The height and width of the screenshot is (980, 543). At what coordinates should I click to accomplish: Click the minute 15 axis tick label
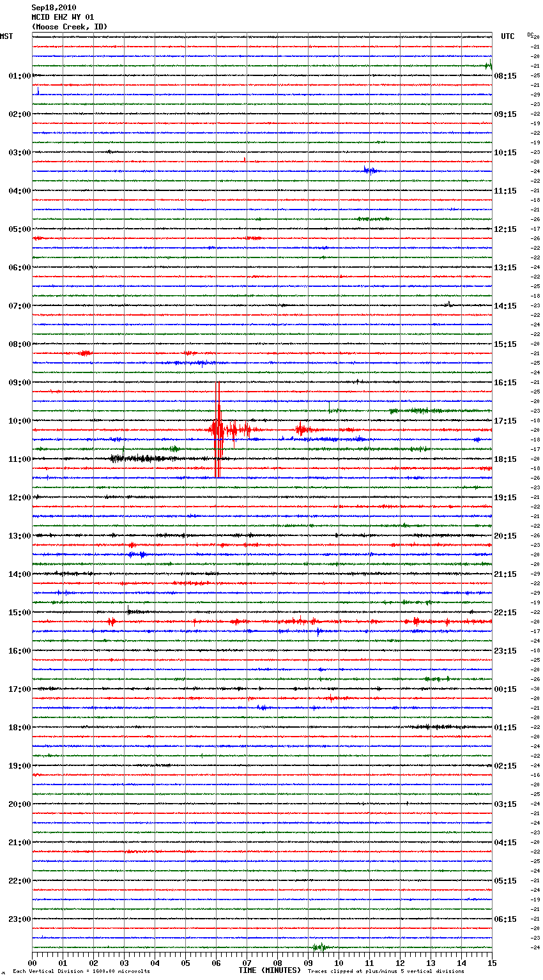pyautogui.click(x=491, y=963)
